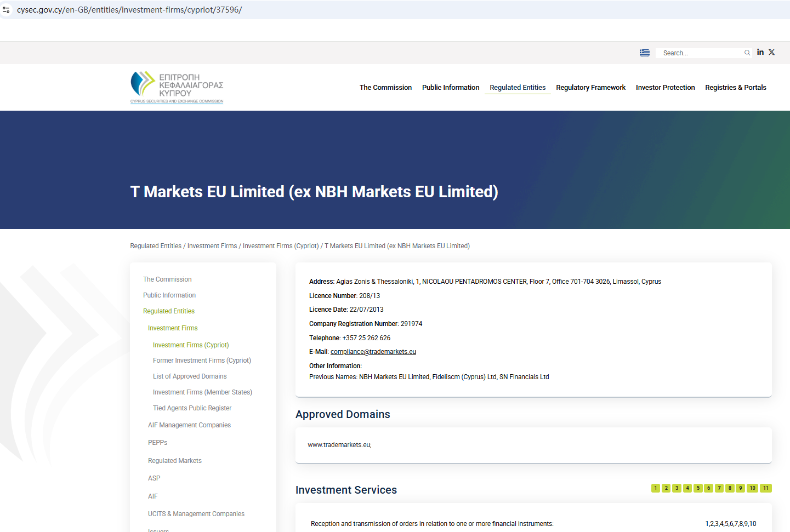
Task: Open Investment Firms (Cypriot) breadcrumb link
Action: pyautogui.click(x=280, y=246)
